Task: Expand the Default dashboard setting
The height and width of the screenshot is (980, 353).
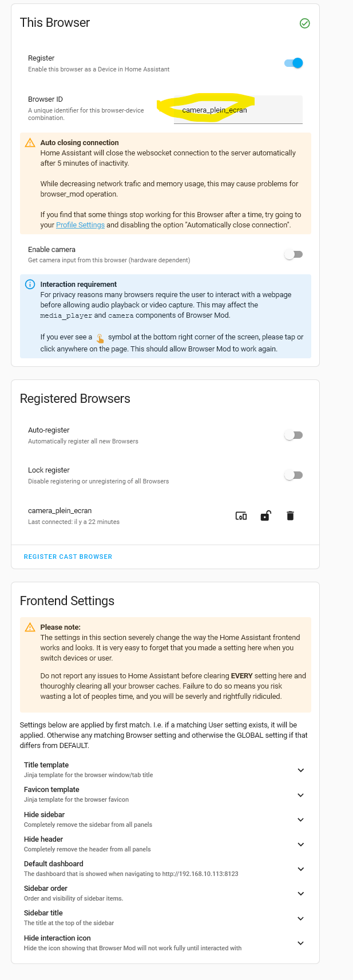Action: pyautogui.click(x=301, y=869)
